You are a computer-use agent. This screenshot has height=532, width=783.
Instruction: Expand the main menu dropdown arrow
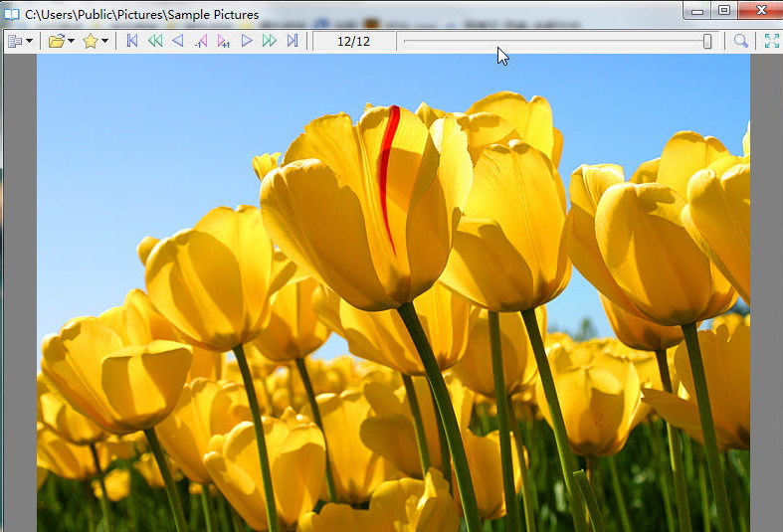point(29,41)
